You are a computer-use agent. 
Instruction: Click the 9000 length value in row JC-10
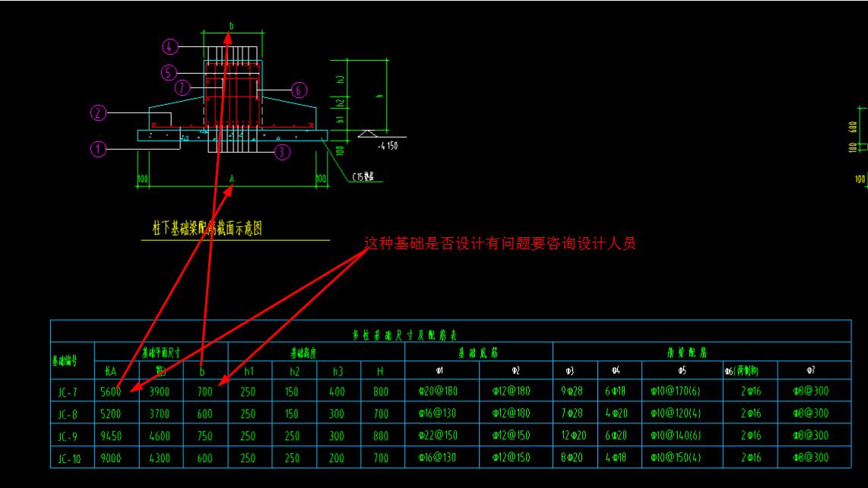pyautogui.click(x=111, y=458)
